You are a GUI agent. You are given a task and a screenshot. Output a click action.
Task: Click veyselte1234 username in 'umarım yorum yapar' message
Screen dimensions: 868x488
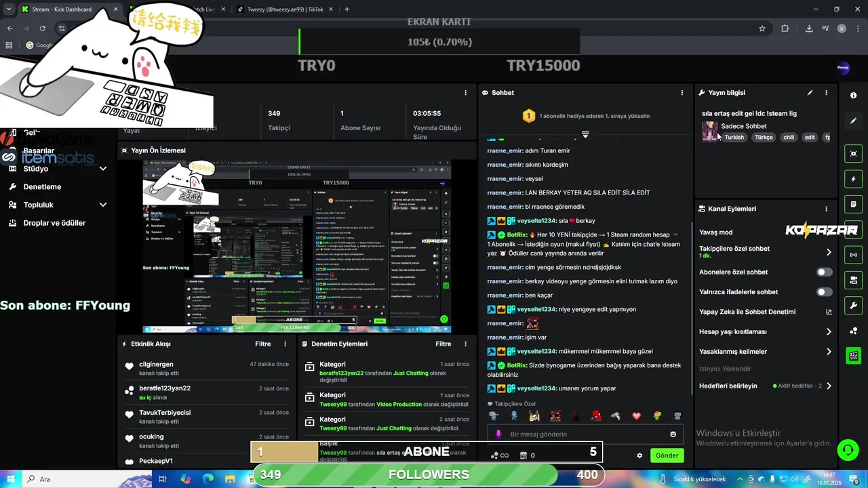536,388
